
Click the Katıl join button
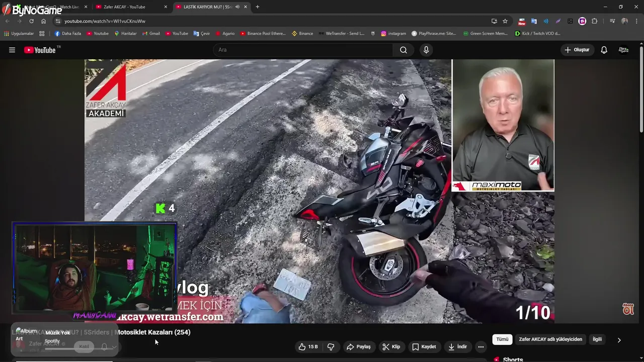tap(84, 347)
